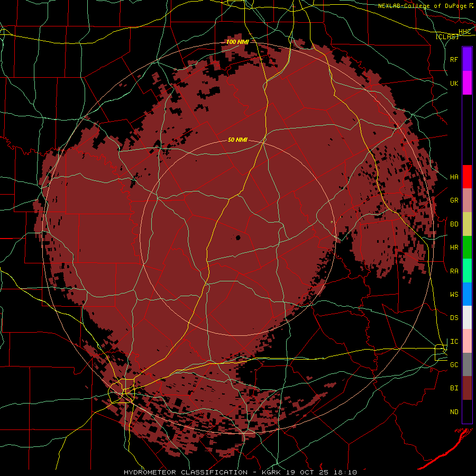Click the black radar-site dot at center

(238, 237)
